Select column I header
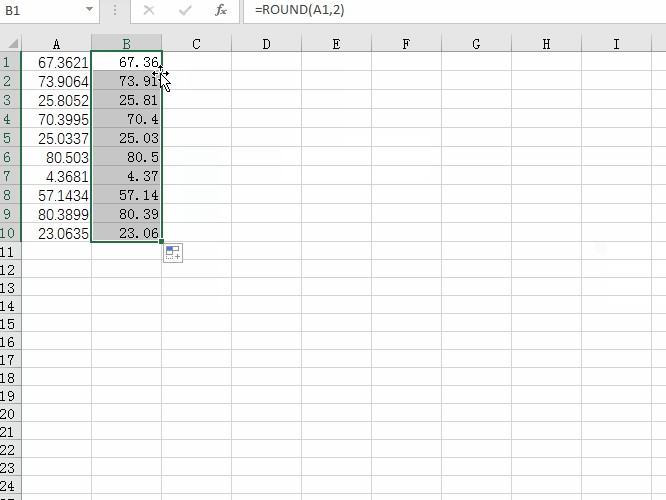This screenshot has height=500, width=666. (616, 44)
